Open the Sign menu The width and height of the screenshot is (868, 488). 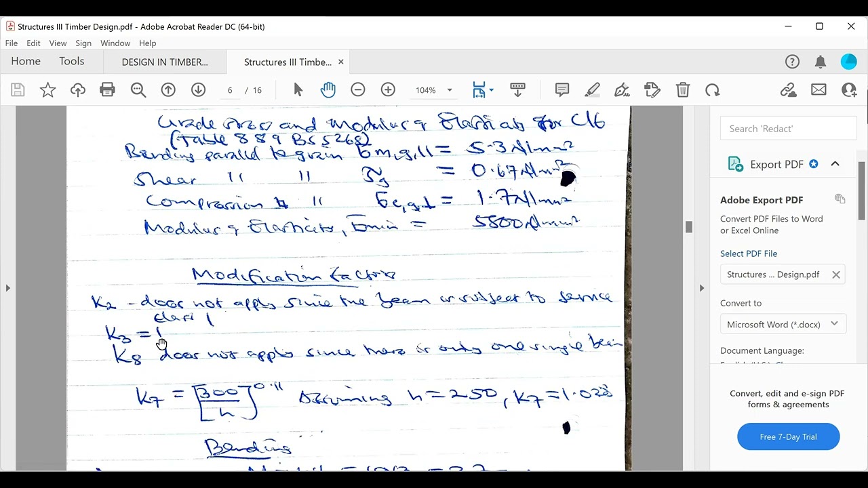click(x=83, y=43)
